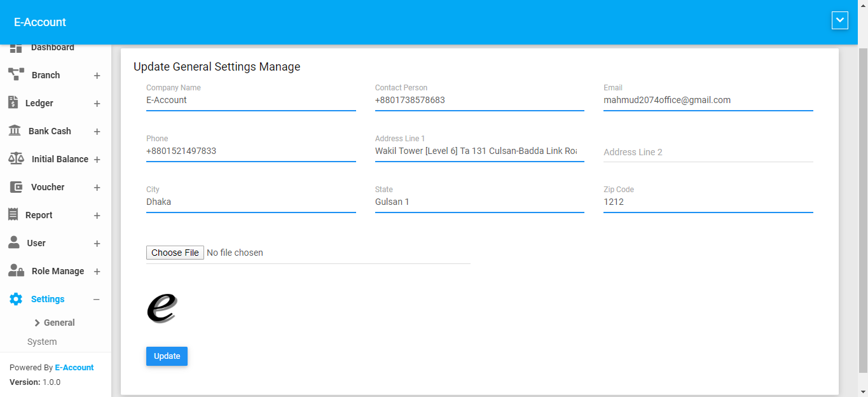868x397 pixels.
Task: Open the General settings submenu item
Action: click(x=59, y=323)
